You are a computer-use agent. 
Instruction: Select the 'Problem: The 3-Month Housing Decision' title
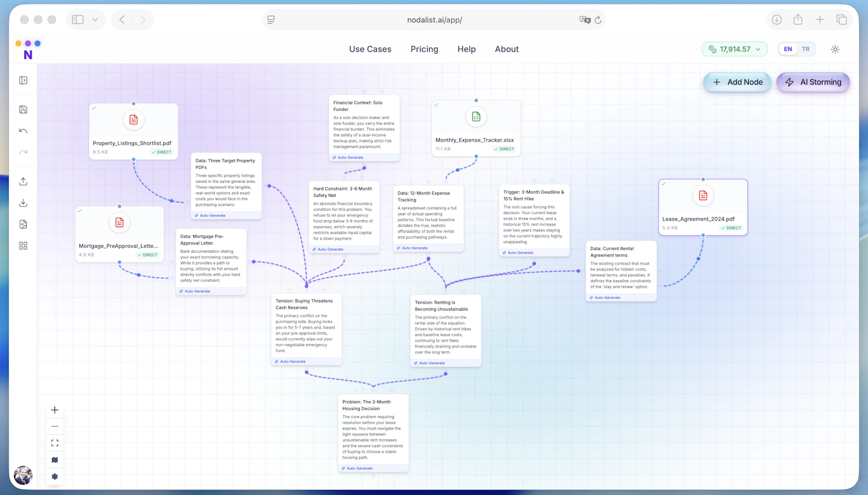pyautogui.click(x=366, y=406)
